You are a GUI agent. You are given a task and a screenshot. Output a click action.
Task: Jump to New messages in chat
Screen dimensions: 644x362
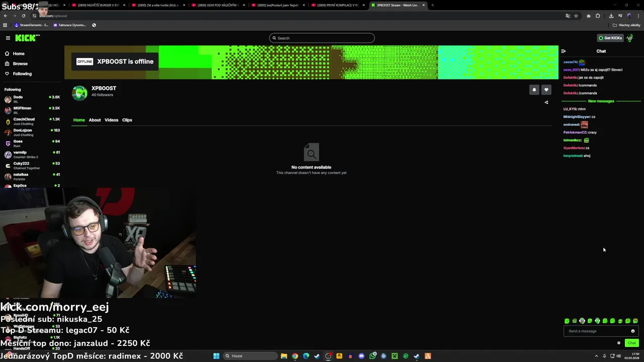pos(601,101)
